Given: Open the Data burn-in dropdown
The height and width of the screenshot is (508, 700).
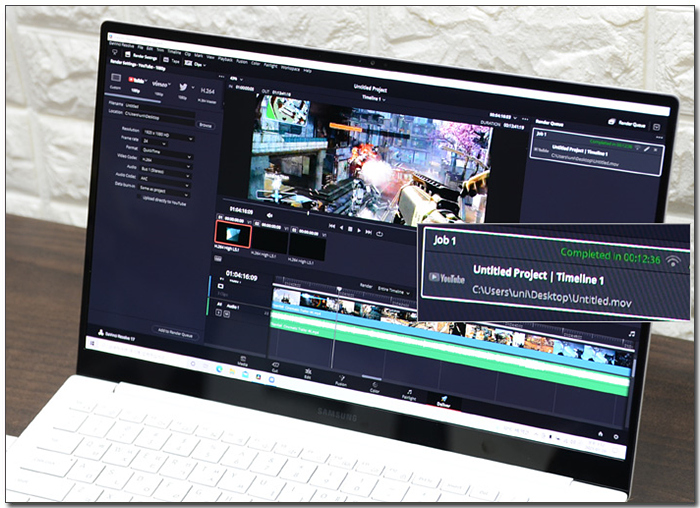Looking at the screenshot, I should pyautogui.click(x=164, y=191).
